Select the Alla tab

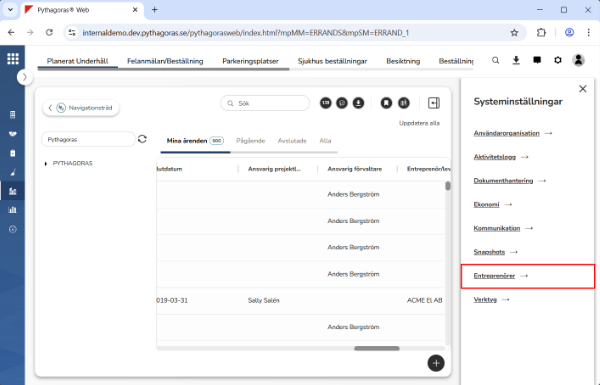coord(325,141)
